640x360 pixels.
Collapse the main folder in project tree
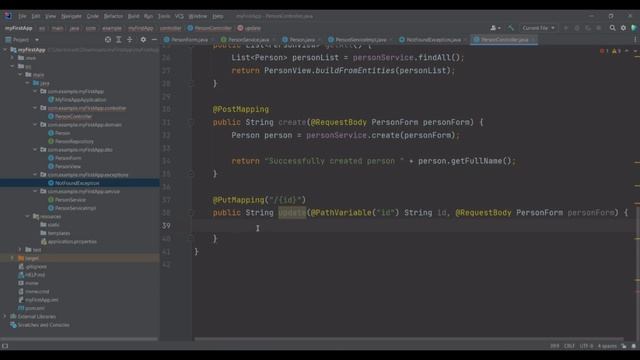click(20, 75)
